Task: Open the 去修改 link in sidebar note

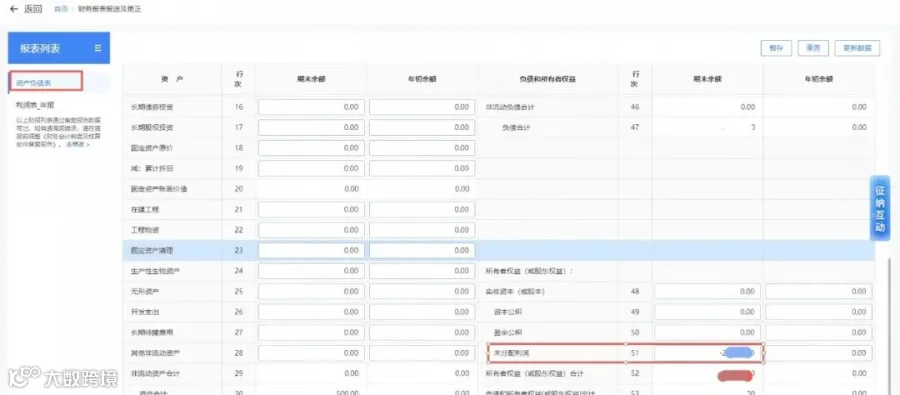Action: [x=78, y=145]
